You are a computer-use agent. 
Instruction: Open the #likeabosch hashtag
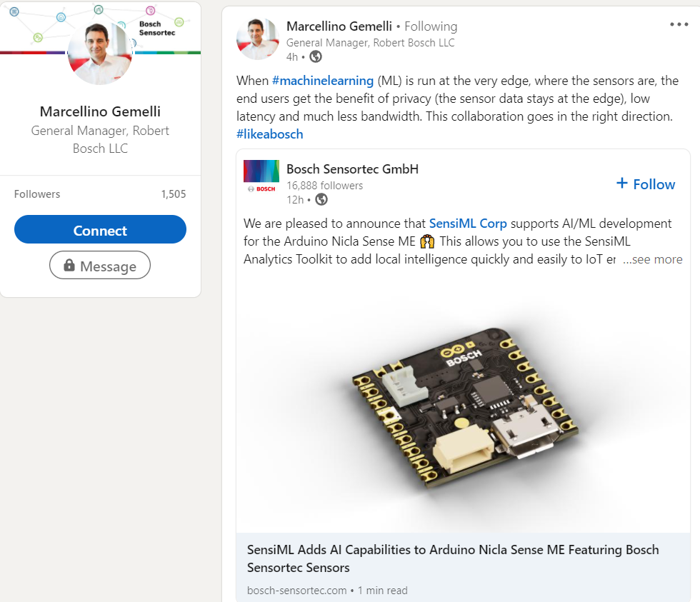click(x=270, y=134)
